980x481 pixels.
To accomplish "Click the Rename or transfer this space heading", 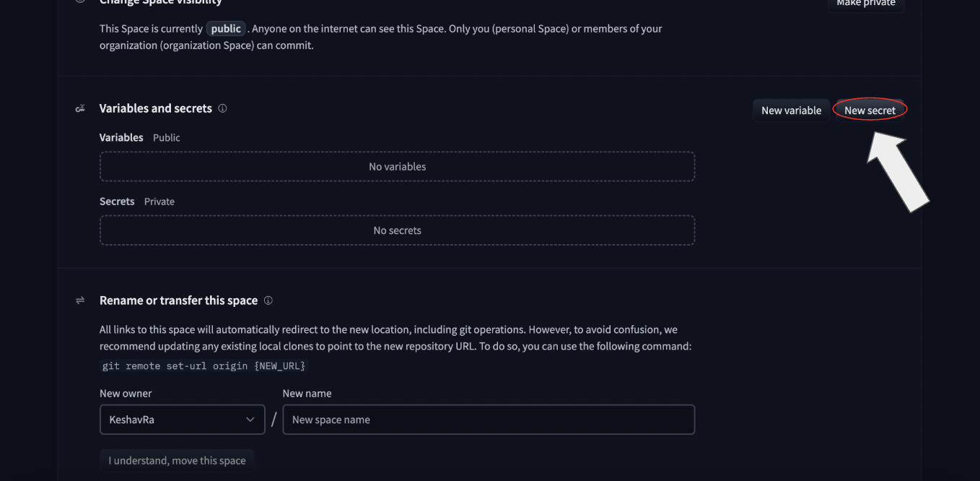I will click(x=178, y=300).
